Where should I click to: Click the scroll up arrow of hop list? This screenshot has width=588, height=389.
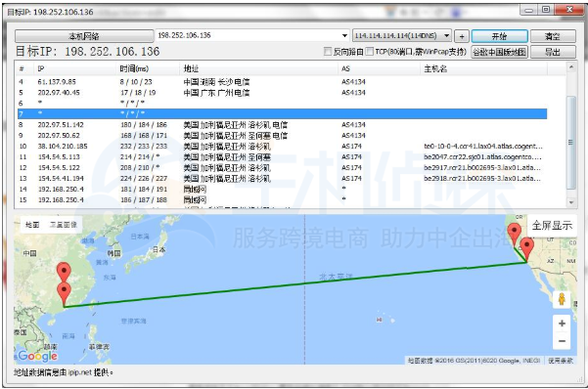[x=571, y=67]
